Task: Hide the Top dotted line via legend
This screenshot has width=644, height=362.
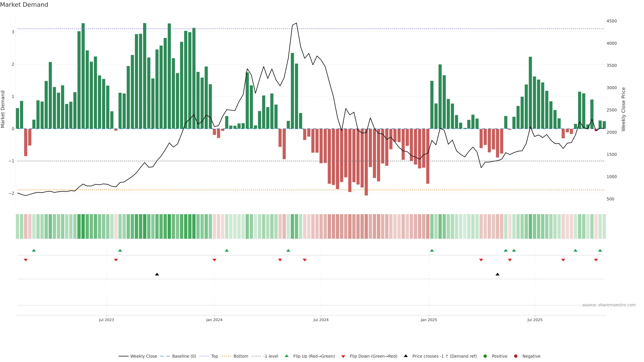Action: 214,356
